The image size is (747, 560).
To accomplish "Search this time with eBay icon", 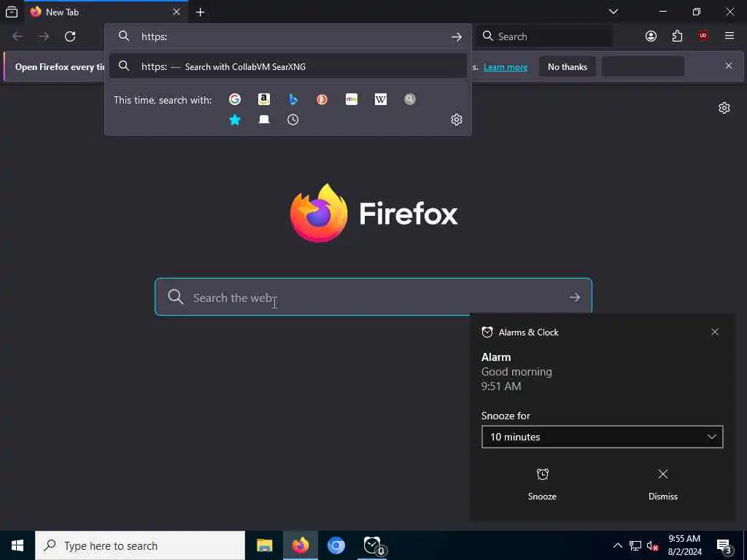I will click(x=352, y=99).
